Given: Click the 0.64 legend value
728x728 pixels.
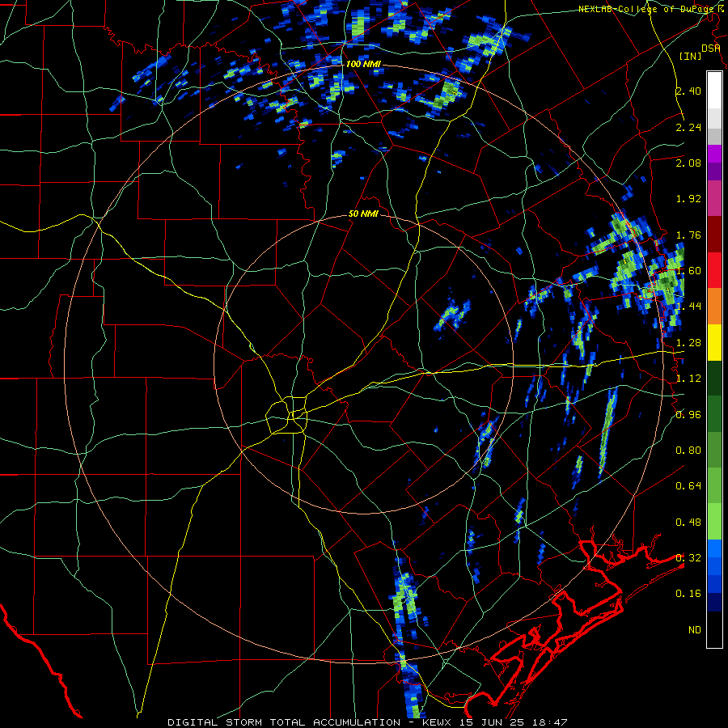Looking at the screenshot, I should coord(688,486).
